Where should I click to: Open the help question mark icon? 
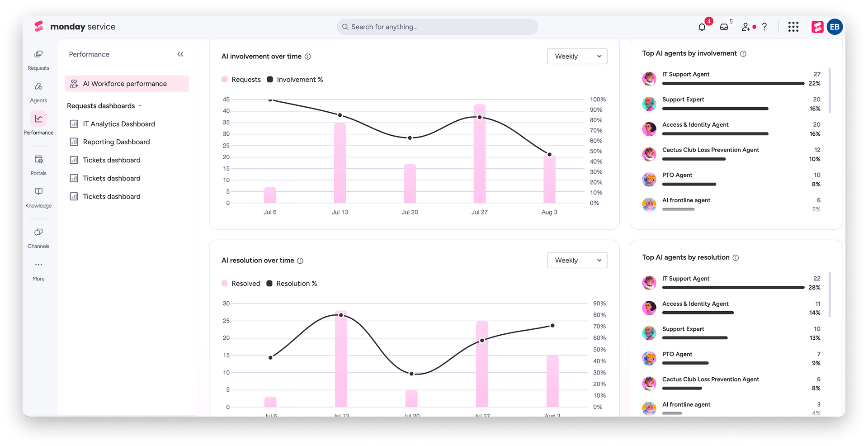(764, 27)
